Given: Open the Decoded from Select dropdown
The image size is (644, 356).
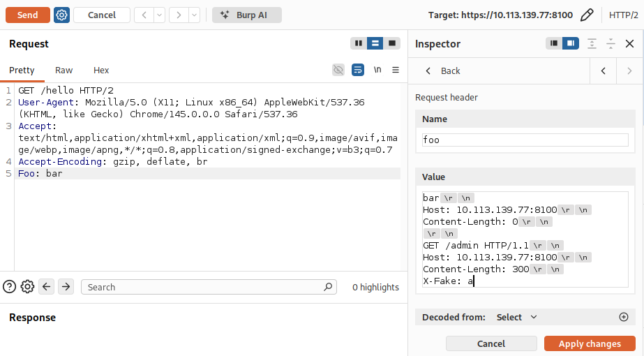Looking at the screenshot, I should point(517,317).
